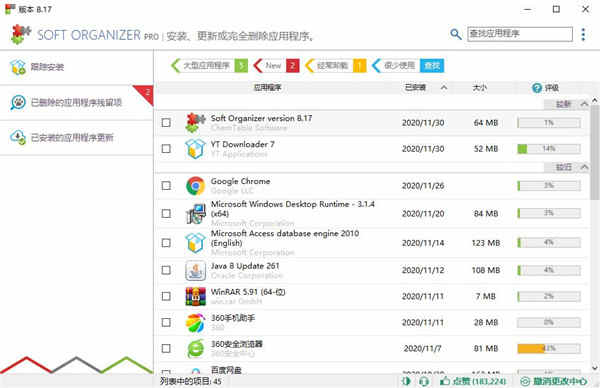Tick the Microsoft Windows Desktop Runtime checkbox
Screen dimensions: 600x388
pos(166,214)
